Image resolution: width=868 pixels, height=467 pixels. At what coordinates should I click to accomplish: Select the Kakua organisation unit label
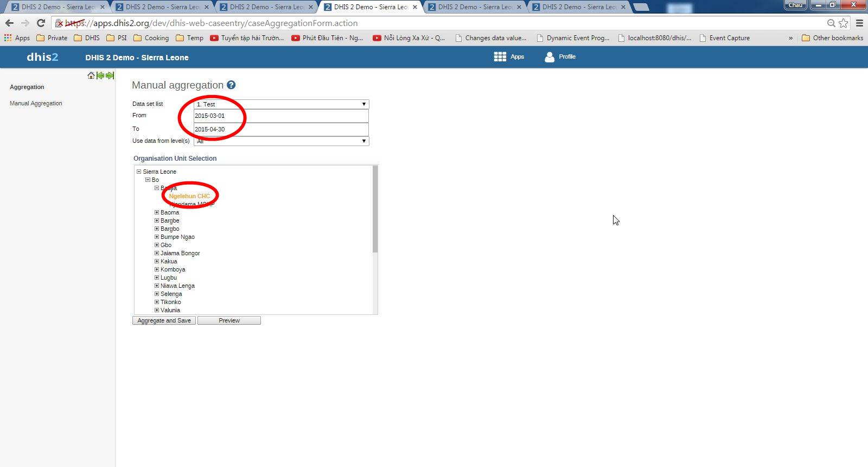[169, 261]
